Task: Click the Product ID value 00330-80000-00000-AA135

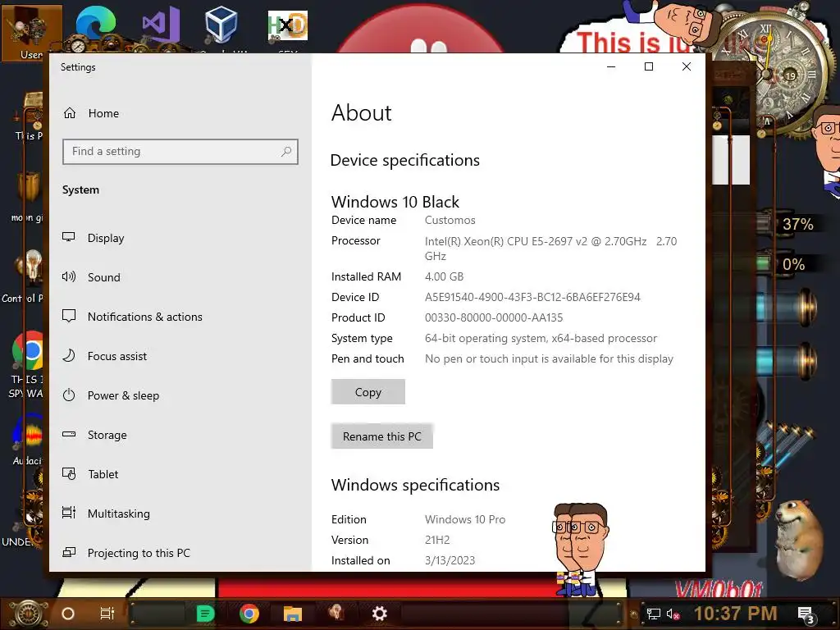Action: point(493,317)
